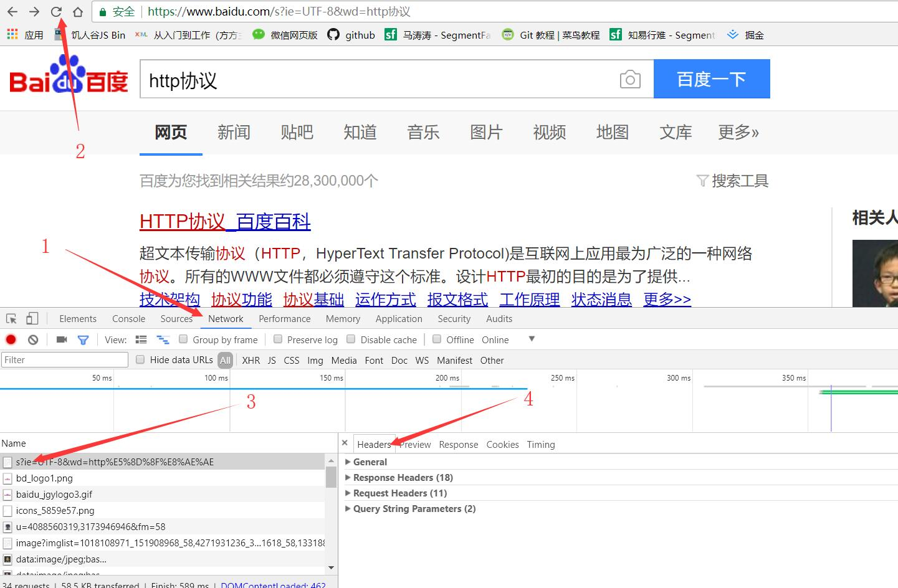The height and width of the screenshot is (588, 898).
Task: Enable the Preserve log checkbox
Action: point(278,339)
